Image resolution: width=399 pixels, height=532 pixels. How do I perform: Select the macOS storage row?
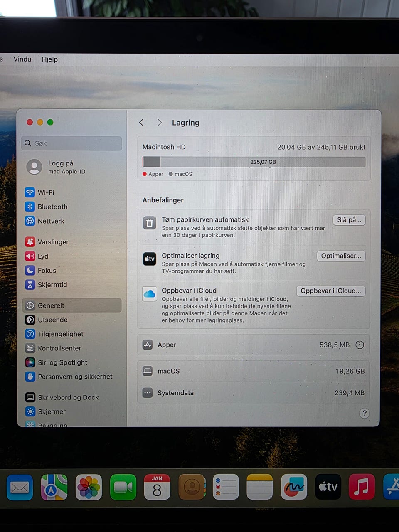click(x=254, y=371)
